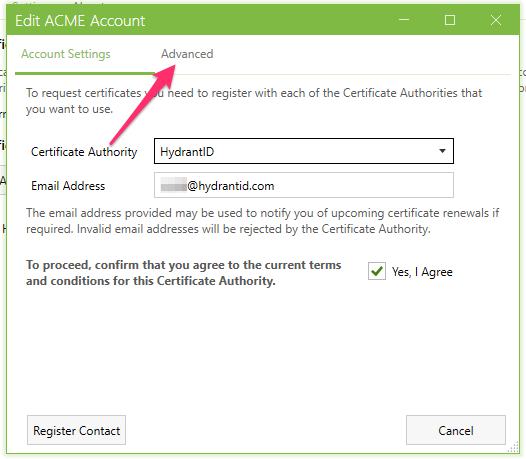Click the "Yes, I Agree" label text

(422, 272)
